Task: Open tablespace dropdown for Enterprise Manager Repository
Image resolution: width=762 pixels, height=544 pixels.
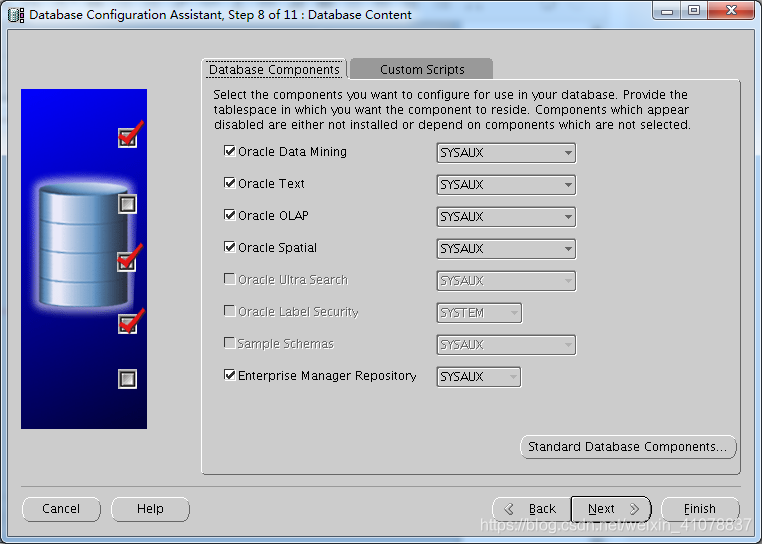Action: [479, 377]
